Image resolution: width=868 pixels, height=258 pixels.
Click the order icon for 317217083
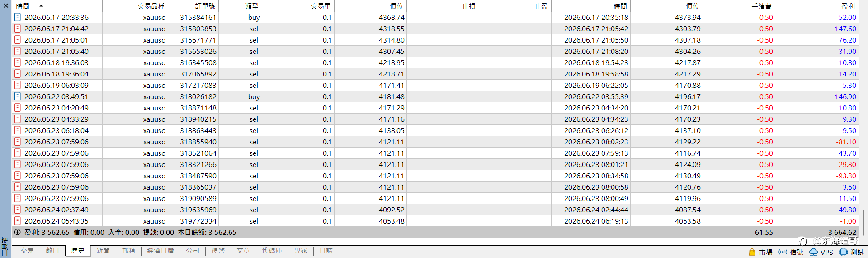pyautogui.click(x=17, y=85)
